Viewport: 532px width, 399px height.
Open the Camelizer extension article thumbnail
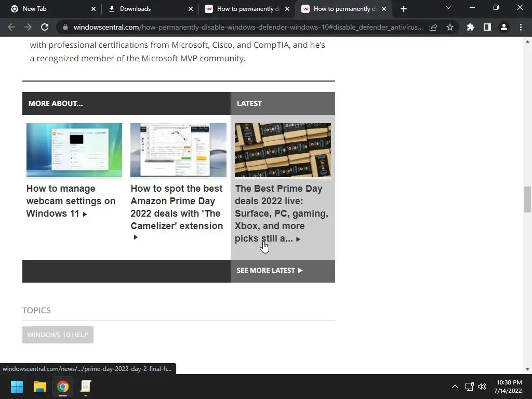[179, 150]
